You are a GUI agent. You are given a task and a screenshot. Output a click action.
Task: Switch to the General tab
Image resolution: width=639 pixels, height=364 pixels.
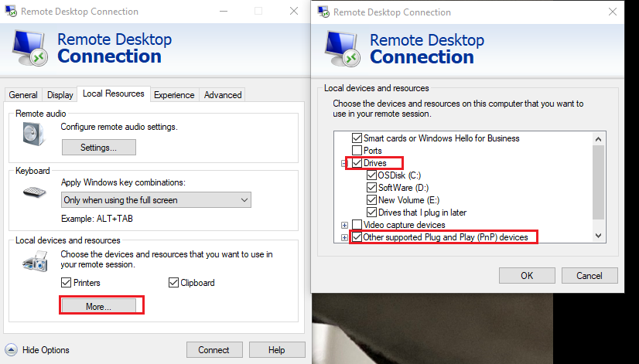pyautogui.click(x=23, y=95)
